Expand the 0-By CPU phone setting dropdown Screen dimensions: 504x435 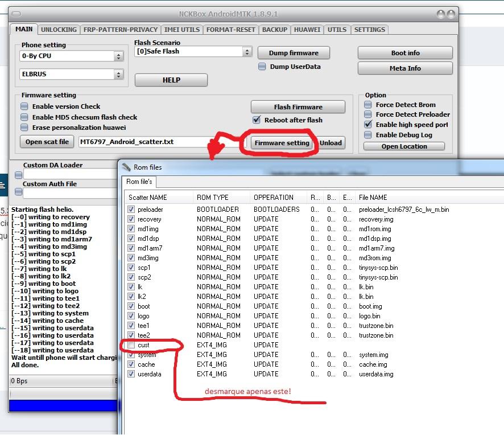coord(119,56)
